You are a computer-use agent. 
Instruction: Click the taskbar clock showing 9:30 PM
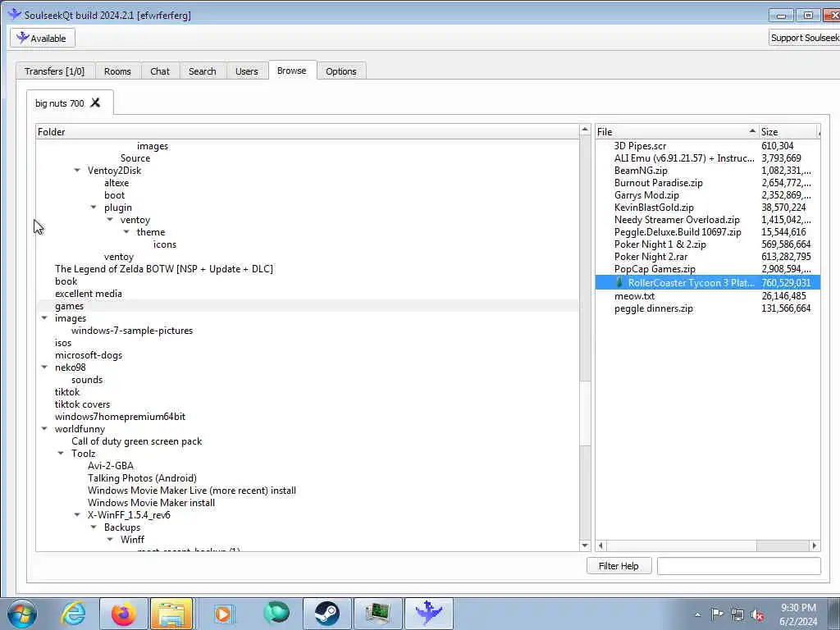pos(798,614)
